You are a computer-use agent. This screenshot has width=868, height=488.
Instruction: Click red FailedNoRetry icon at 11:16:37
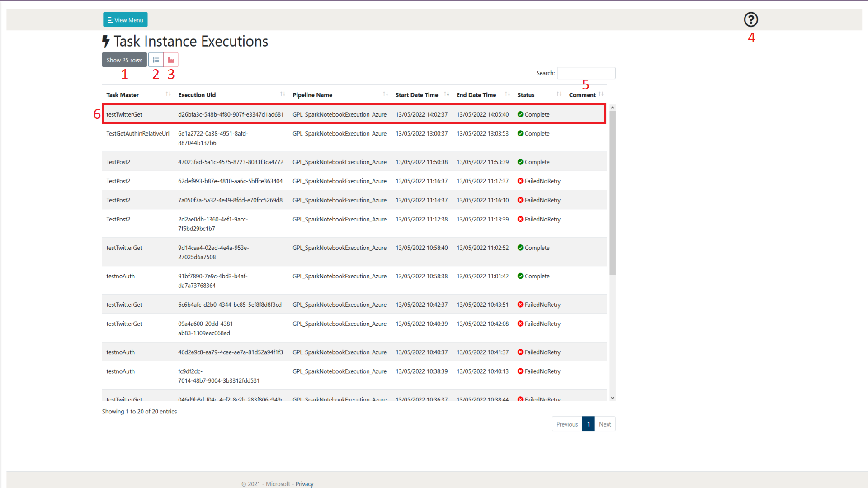(520, 181)
